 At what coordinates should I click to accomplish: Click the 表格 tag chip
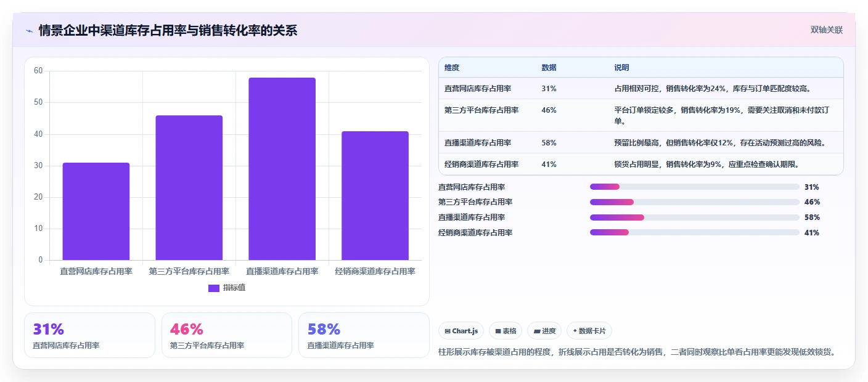pos(506,331)
